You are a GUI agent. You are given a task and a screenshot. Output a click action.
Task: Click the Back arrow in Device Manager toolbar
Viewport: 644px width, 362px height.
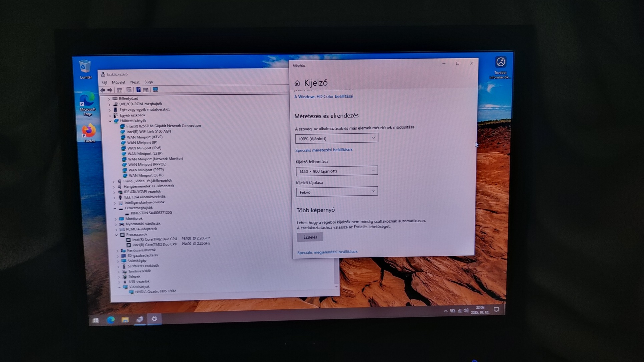pyautogui.click(x=103, y=90)
